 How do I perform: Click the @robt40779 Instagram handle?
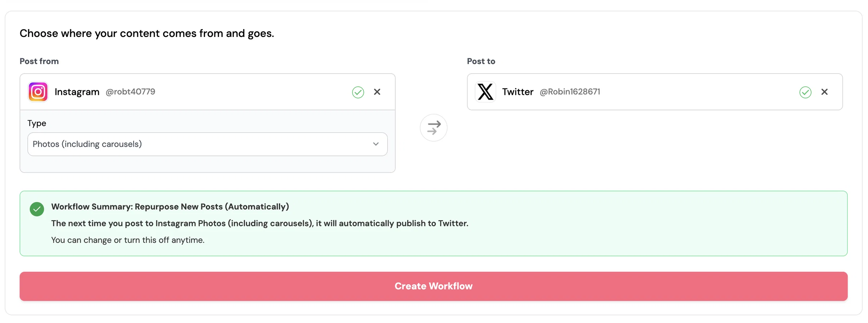(130, 92)
